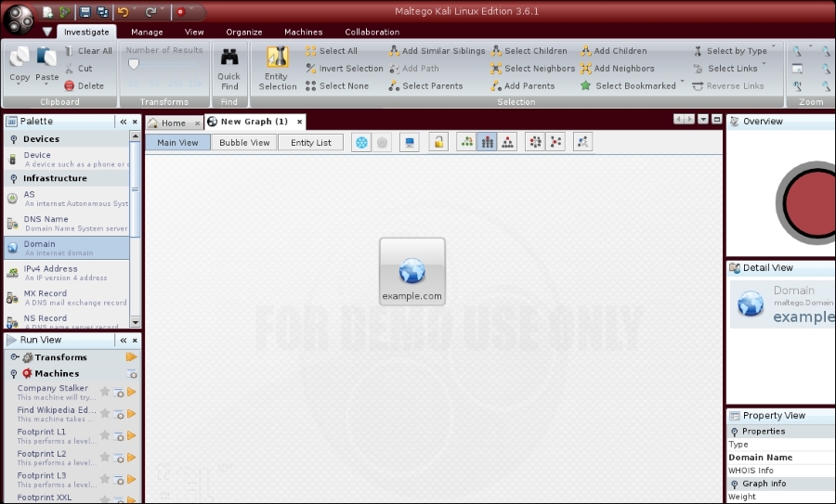Click the Delete button in Clipboard group

pos(85,85)
